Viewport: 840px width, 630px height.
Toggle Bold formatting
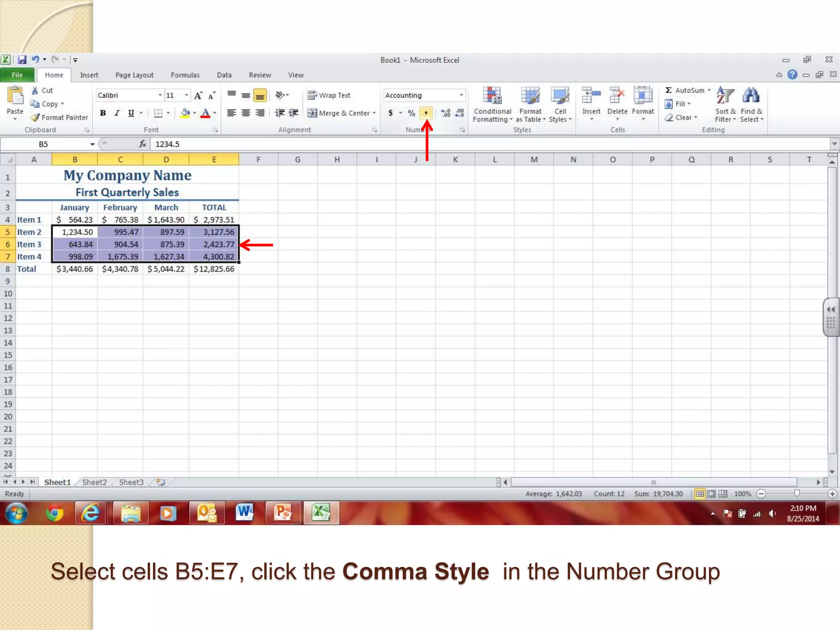103,113
